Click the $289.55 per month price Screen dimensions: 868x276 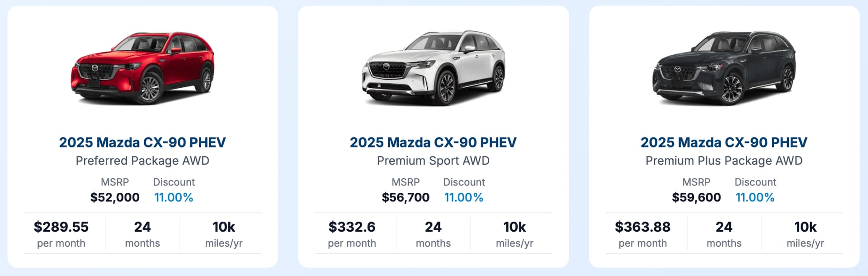pos(61,227)
